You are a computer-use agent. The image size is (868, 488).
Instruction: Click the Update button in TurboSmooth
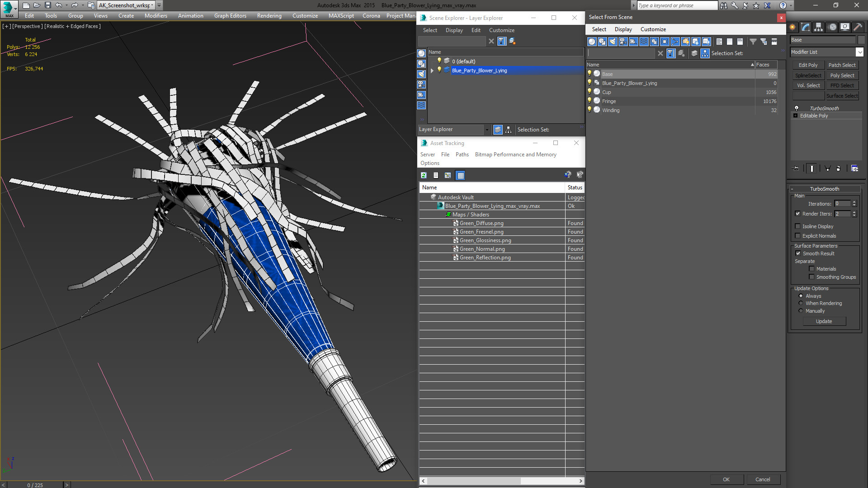point(824,321)
